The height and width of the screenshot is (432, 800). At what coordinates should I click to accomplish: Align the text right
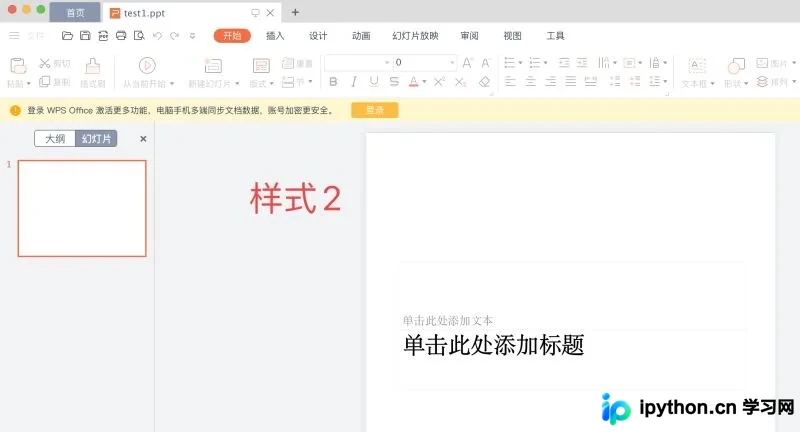[x=551, y=81]
